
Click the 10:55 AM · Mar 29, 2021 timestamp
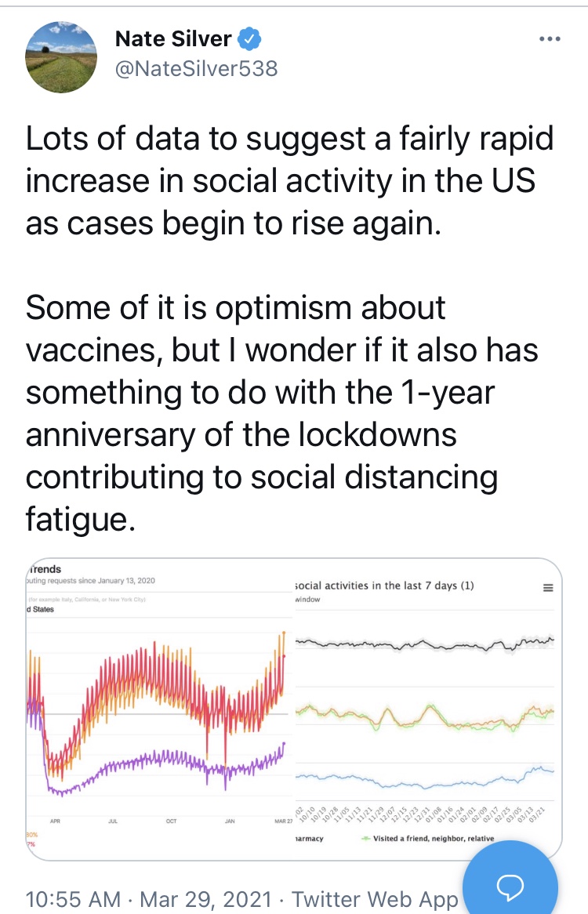(149, 899)
